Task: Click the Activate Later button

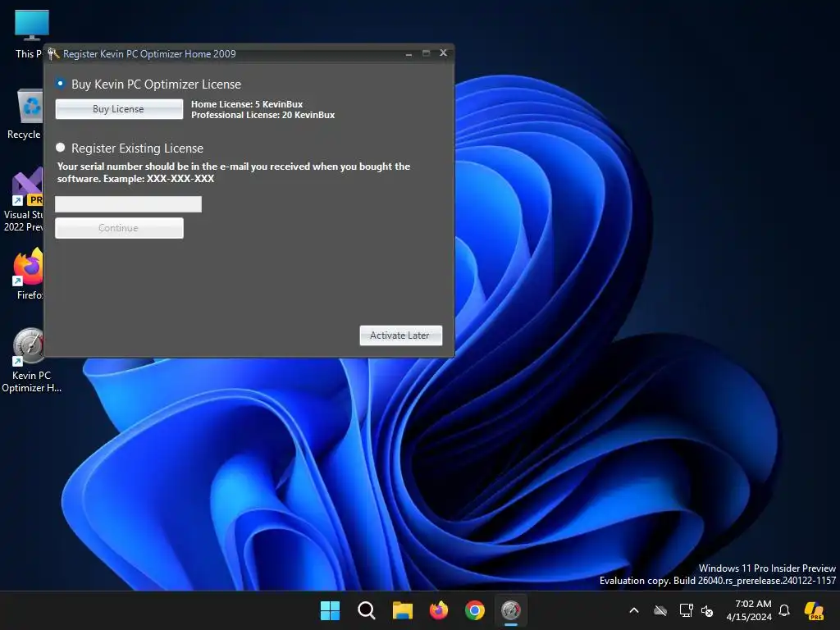Action: pyautogui.click(x=400, y=336)
